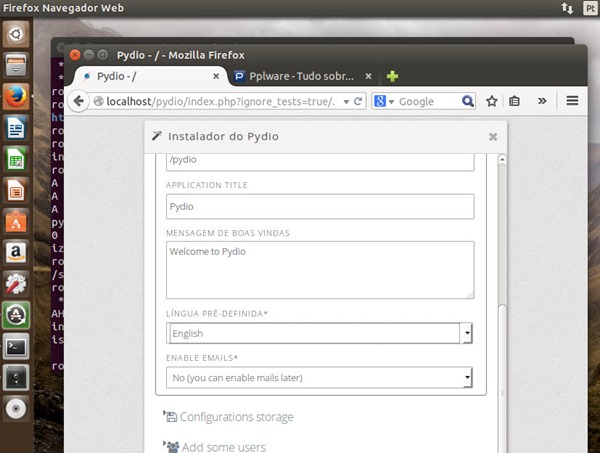Image resolution: width=600 pixels, height=453 pixels.
Task: Open the Ubuntu Dash home launcher icon
Action: [x=16, y=34]
